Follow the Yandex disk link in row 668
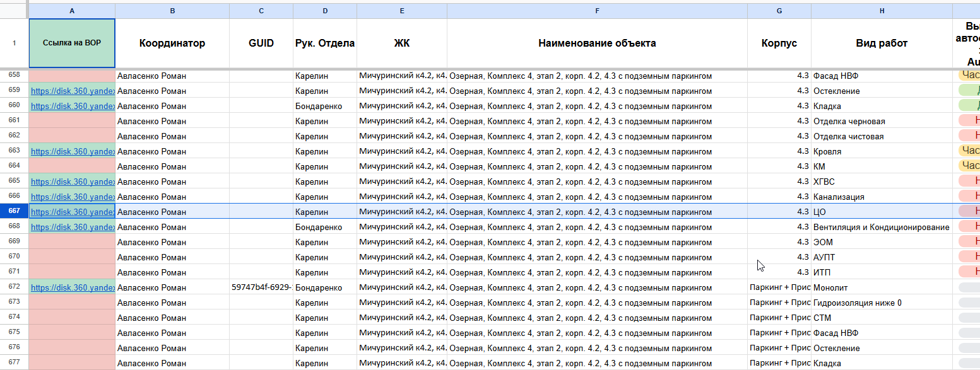980x370 pixels. tap(73, 227)
